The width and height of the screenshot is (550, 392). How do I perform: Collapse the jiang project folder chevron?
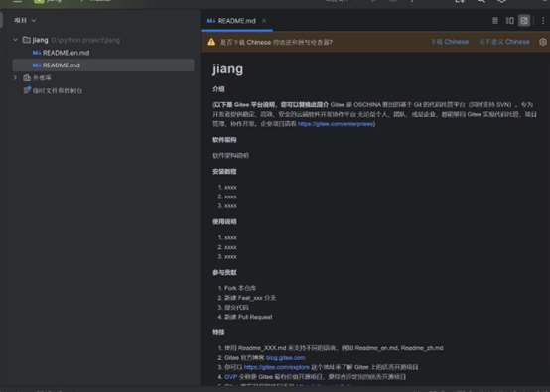click(15, 40)
